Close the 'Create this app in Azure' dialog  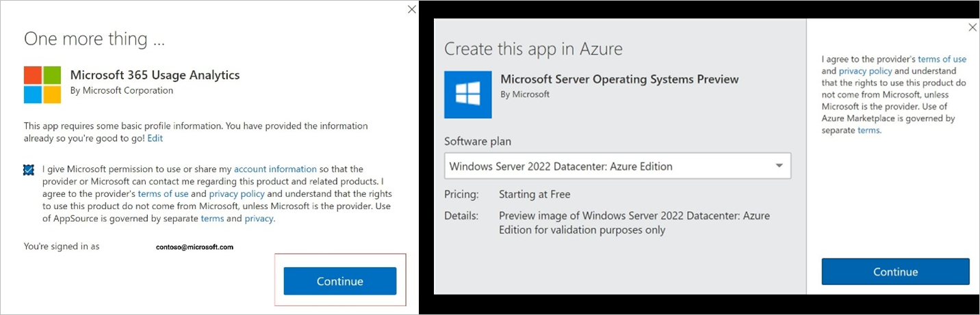pyautogui.click(x=972, y=27)
